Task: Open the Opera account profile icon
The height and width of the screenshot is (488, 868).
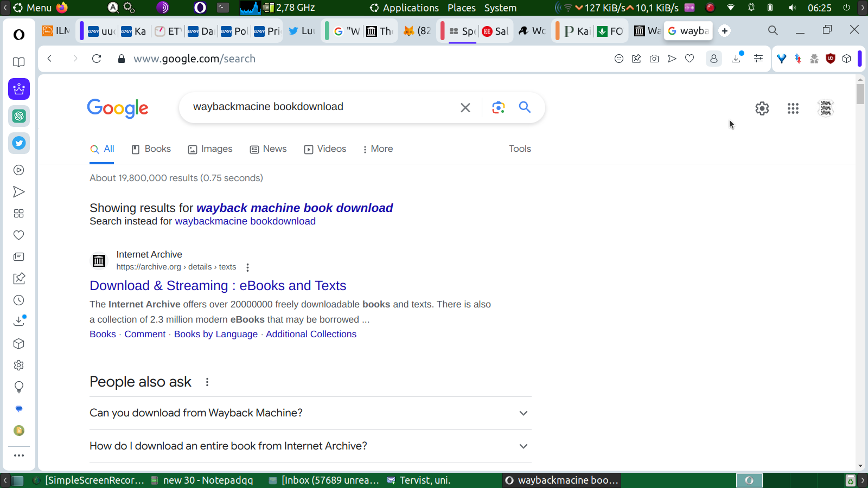Action: [714, 59]
